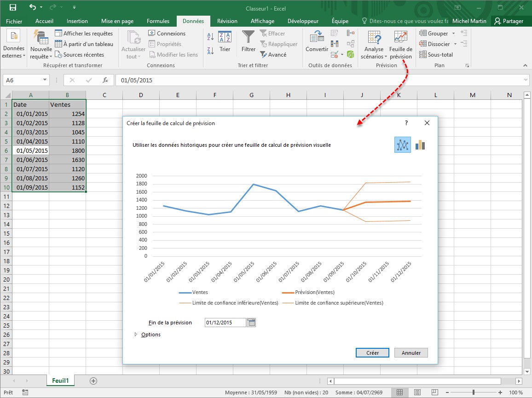Click the Créer button
Image resolution: width=532 pixels, height=398 pixels.
click(x=372, y=353)
